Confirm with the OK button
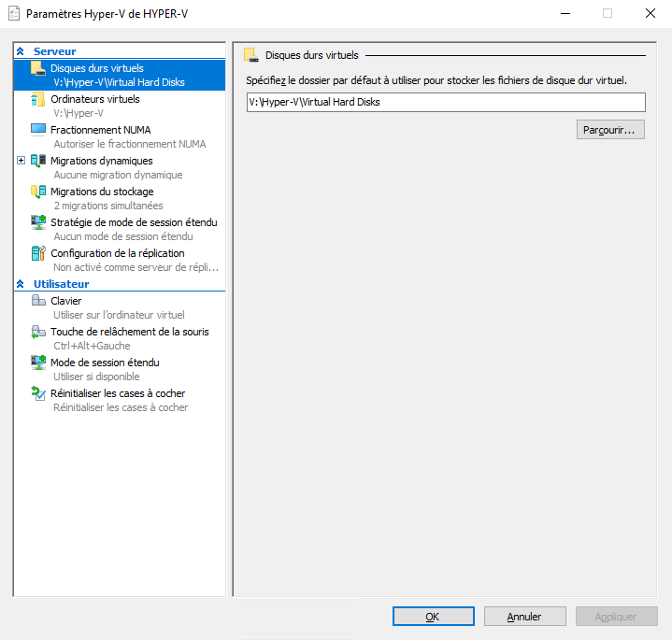Image resolution: width=672 pixels, height=640 pixels. (x=433, y=617)
